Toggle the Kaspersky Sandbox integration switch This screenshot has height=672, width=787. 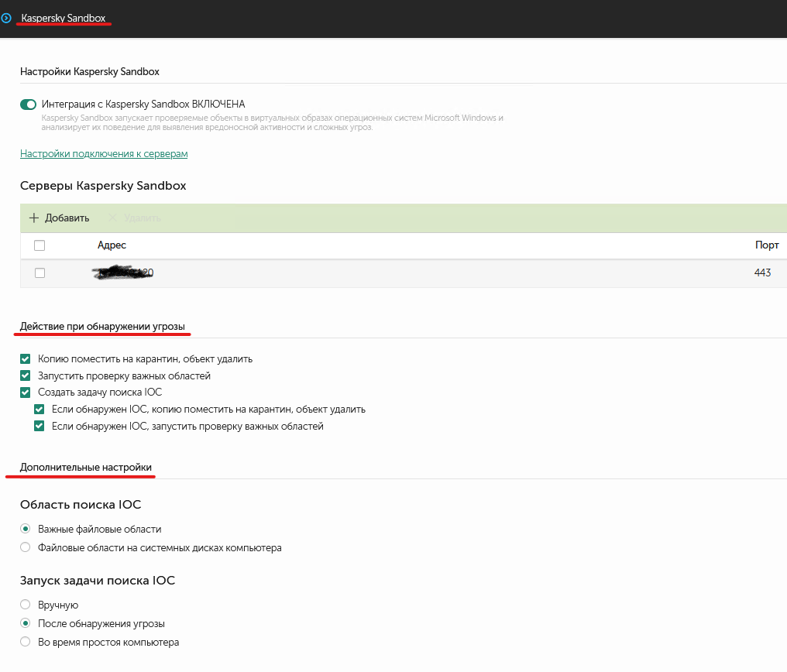[x=28, y=105]
